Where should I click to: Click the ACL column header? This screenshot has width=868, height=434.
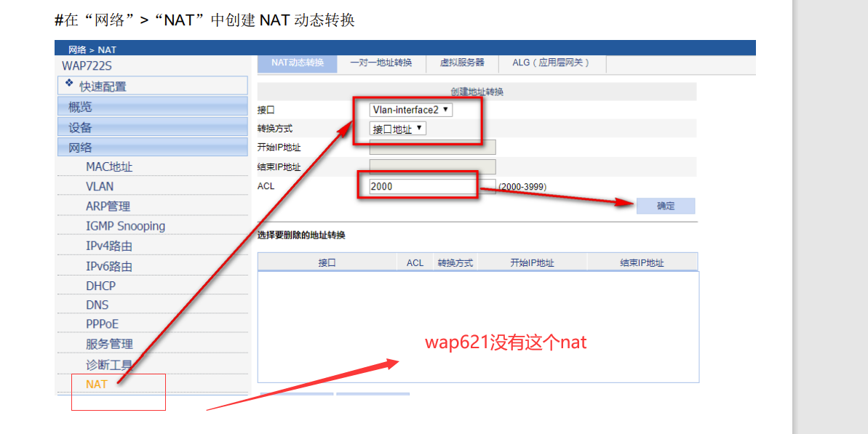point(415,262)
